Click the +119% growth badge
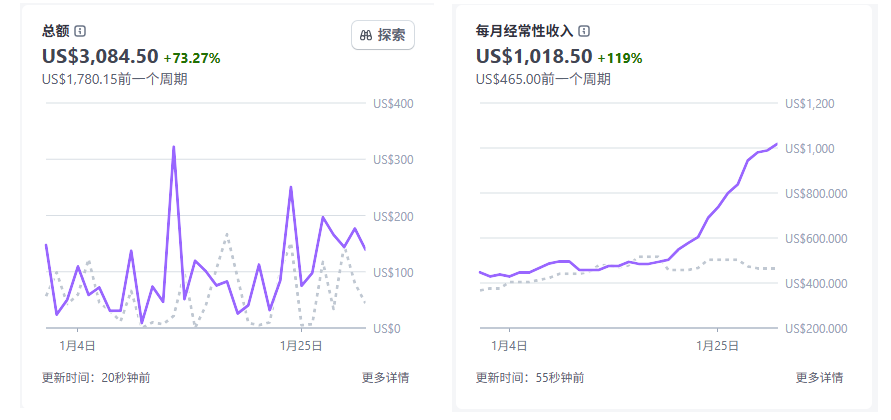 pyautogui.click(x=620, y=58)
